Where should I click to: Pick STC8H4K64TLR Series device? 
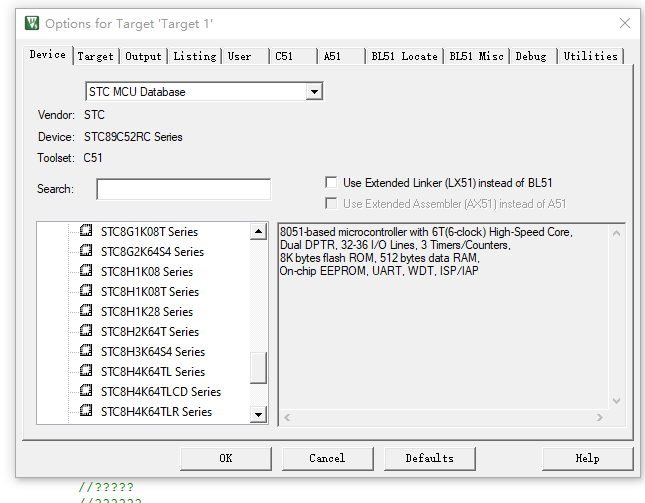pyautogui.click(x=156, y=412)
